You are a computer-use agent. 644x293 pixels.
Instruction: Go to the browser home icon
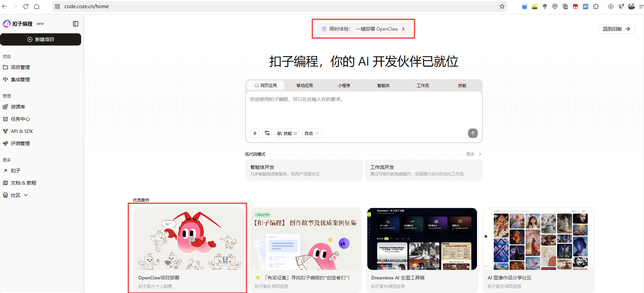point(37,6)
